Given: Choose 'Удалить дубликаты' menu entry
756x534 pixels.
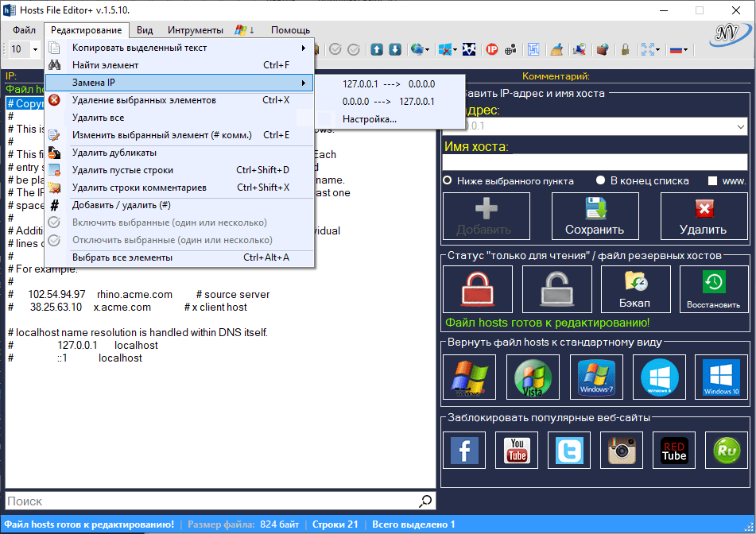Looking at the screenshot, I should click(180, 153).
